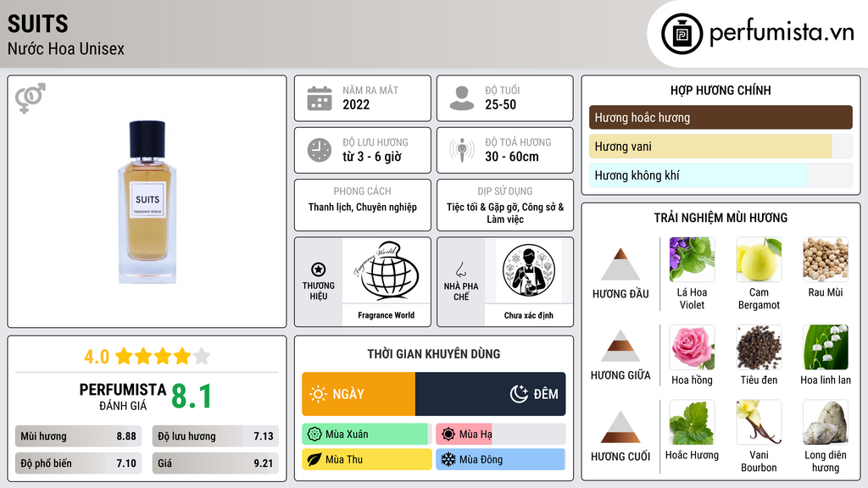Click the Độ lưu hương 7.13 score bar
The height and width of the screenshot is (488, 868).
[x=215, y=436]
